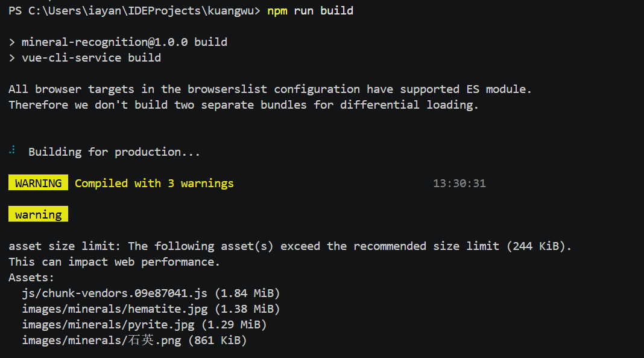Click the Building for production text
Viewport: 644px width, 358px height.
(x=114, y=152)
